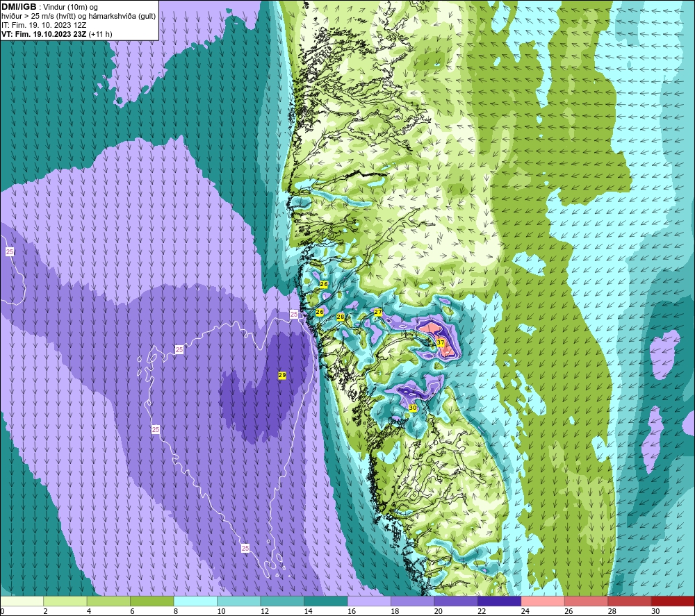This screenshot has height=616, width=695.
Task: Select the color scale tick label 20
Action: [439, 611]
